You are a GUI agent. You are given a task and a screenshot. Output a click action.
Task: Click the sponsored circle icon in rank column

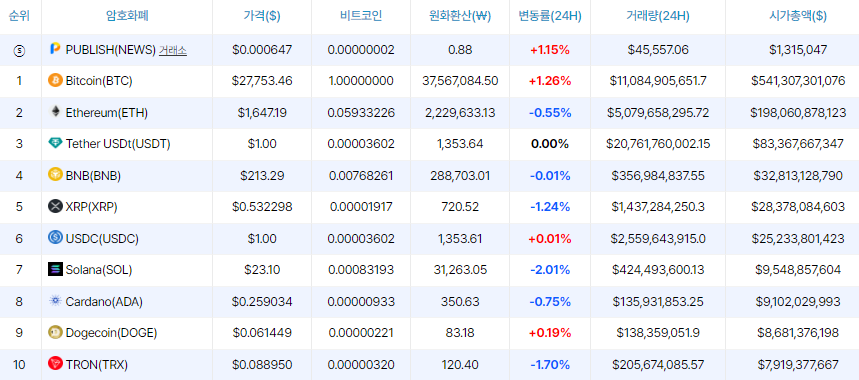click(19, 50)
